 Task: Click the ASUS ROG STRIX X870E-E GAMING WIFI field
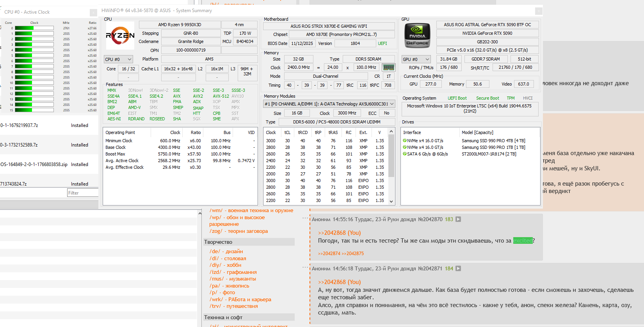(x=329, y=26)
